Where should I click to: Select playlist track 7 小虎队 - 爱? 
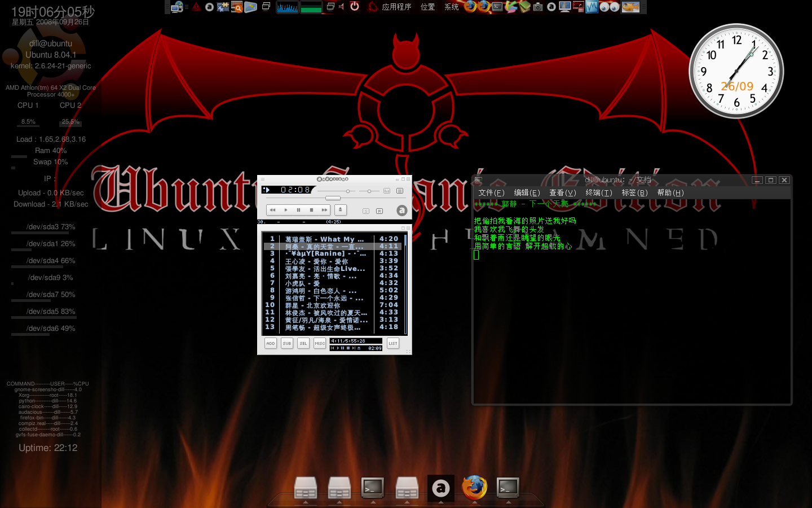[332, 283]
